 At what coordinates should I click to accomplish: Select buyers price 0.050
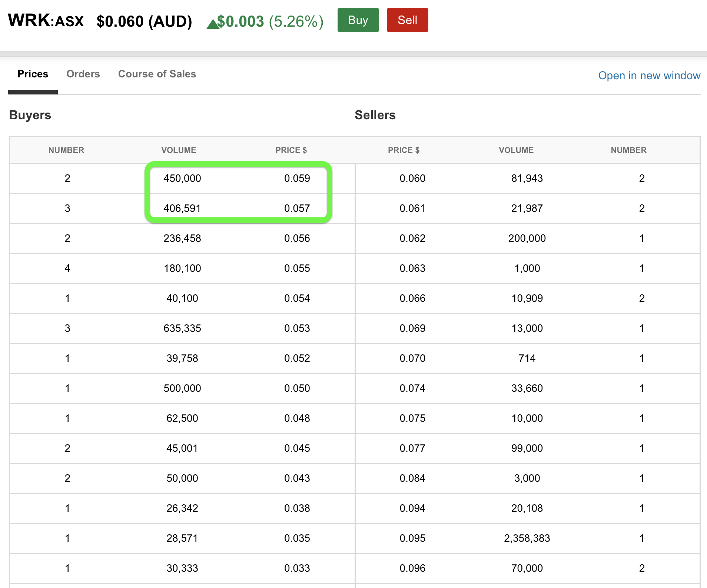pyautogui.click(x=297, y=388)
